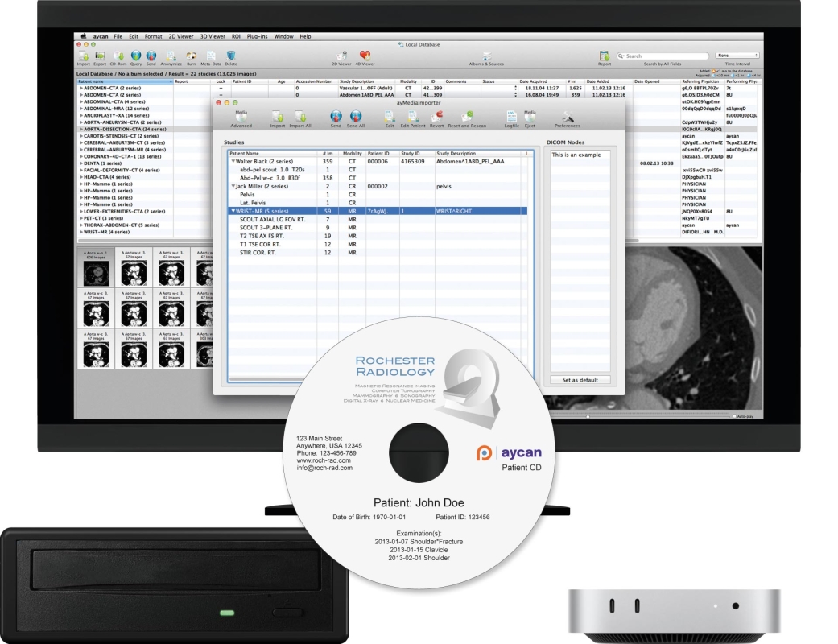Expand ABDOMINAL-CTA (4 series) row
This screenshot has height=644, width=838.
point(81,101)
